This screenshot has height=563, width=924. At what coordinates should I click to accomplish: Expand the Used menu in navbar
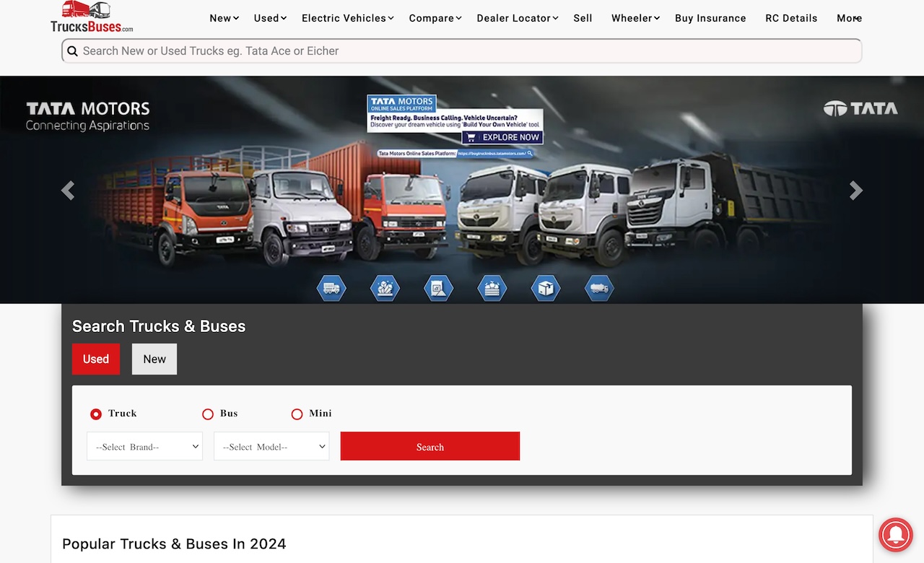[270, 18]
